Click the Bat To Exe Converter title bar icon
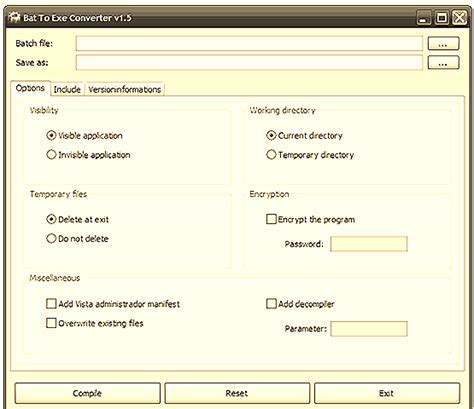 [x=14, y=17]
